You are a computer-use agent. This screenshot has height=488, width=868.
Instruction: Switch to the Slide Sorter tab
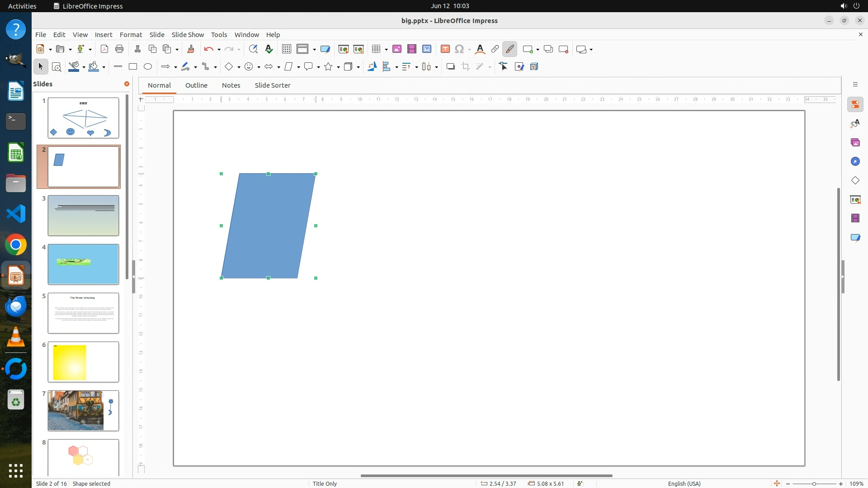coord(272,85)
